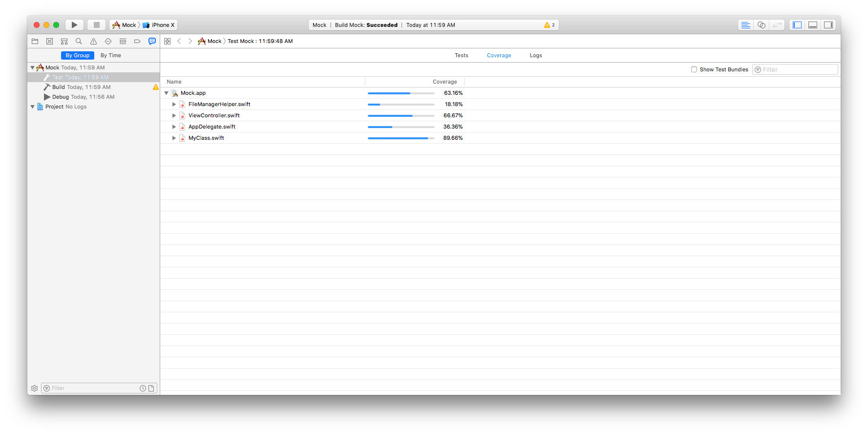Image resolution: width=868 pixels, height=434 pixels.
Task: Sort by the Coverage column header
Action: pyautogui.click(x=415, y=82)
